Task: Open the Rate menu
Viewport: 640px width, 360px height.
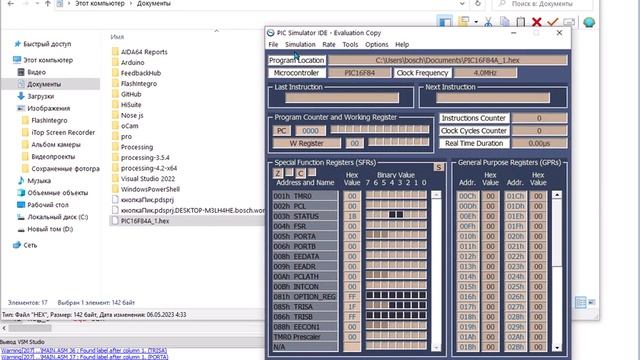Action: (329, 44)
